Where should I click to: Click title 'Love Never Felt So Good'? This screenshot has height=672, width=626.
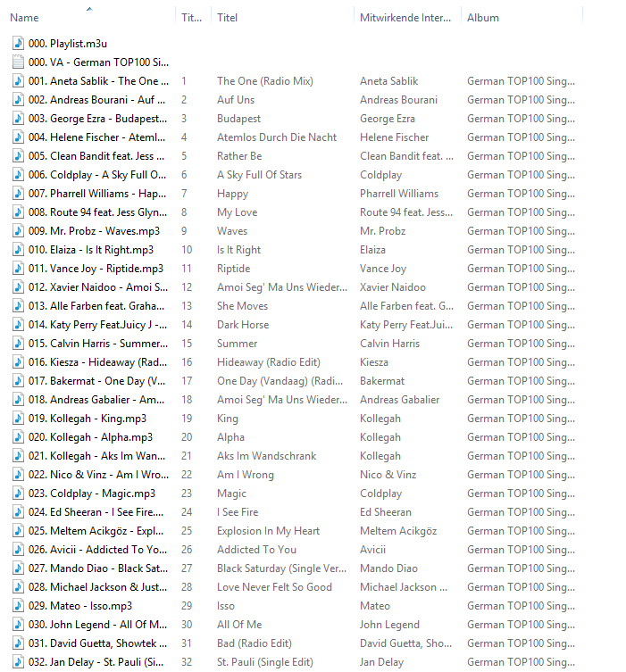[274, 587]
